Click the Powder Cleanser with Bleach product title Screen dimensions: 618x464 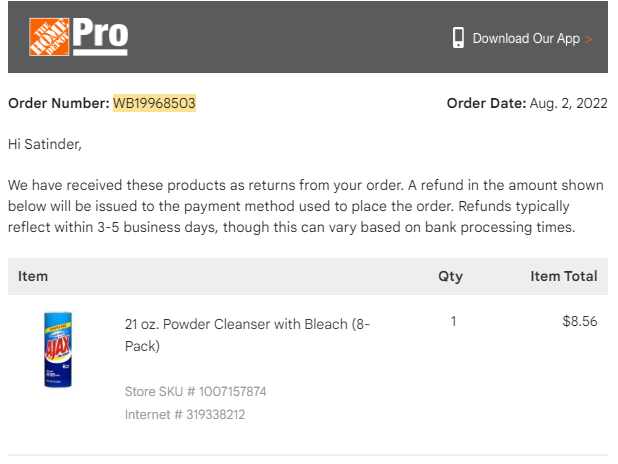(247, 335)
